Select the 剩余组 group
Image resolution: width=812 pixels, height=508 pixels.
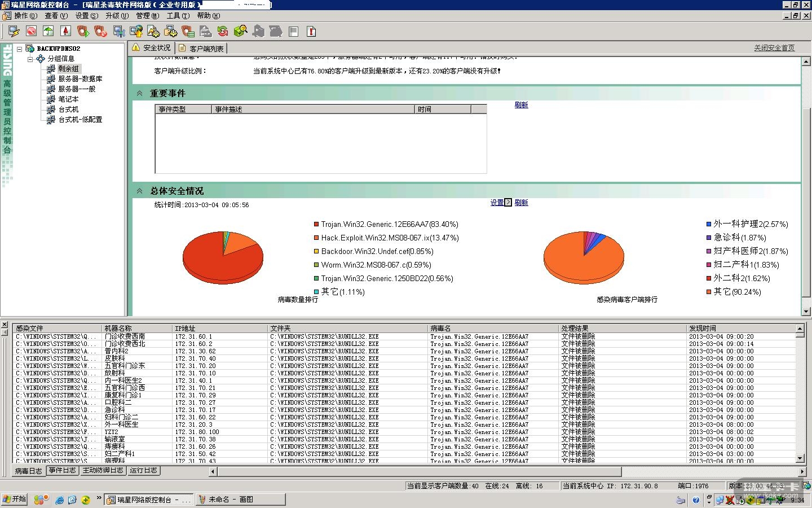(69, 69)
